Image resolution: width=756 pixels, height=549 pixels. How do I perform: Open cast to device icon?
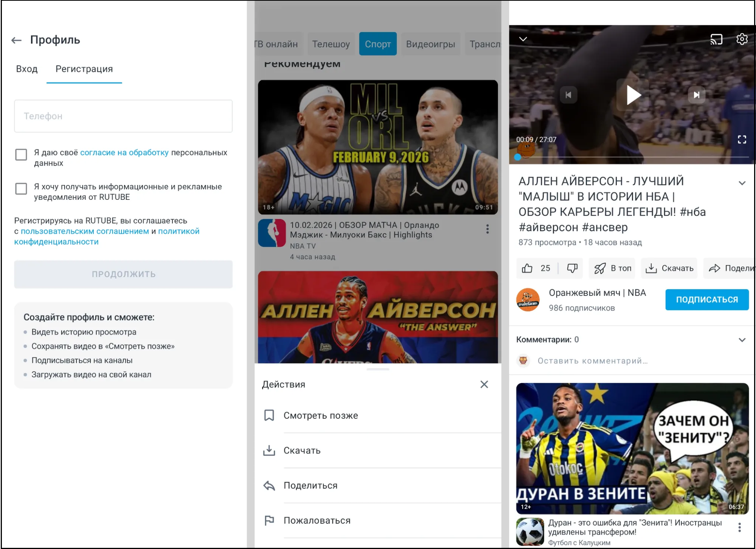tap(716, 39)
